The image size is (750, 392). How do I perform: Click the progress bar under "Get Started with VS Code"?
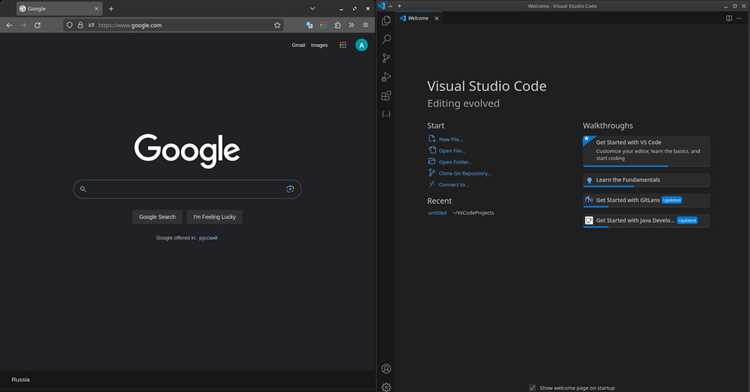point(646,166)
